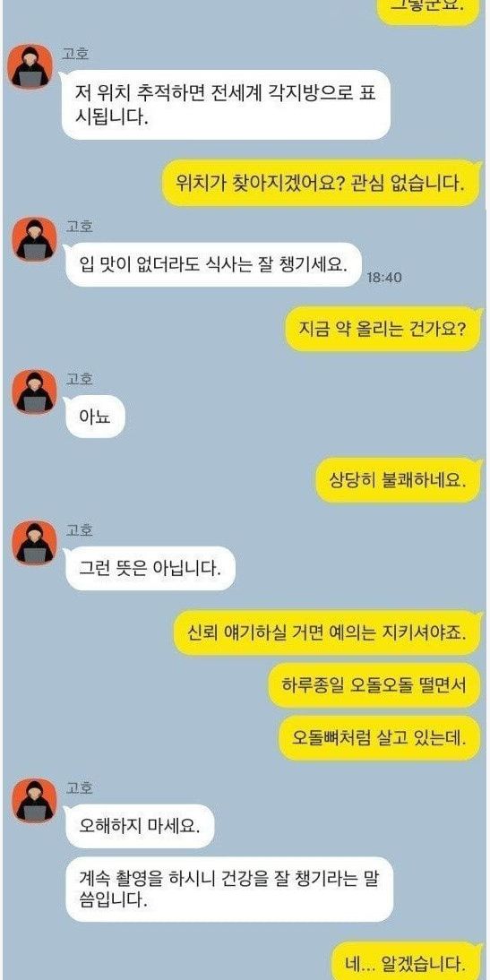Select the 고호 name label above 아뇨
The height and width of the screenshot is (980, 490).
pyautogui.click(x=80, y=379)
